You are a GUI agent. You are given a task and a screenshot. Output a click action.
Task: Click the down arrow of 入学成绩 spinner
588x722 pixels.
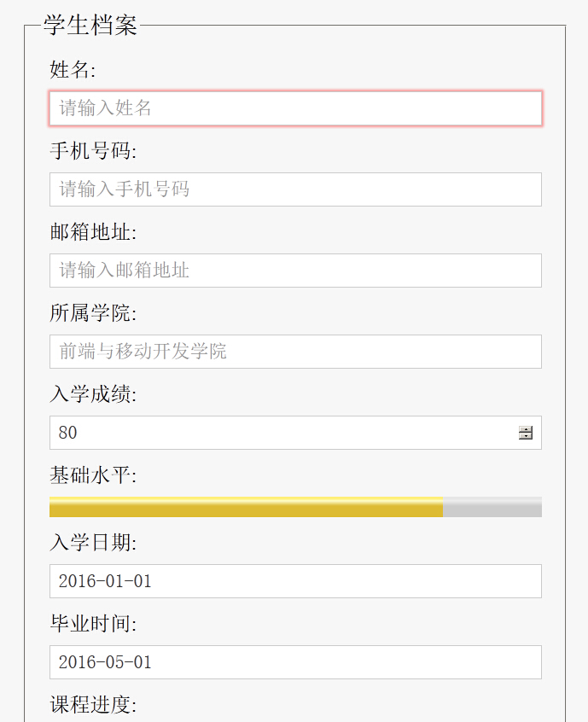coord(526,437)
